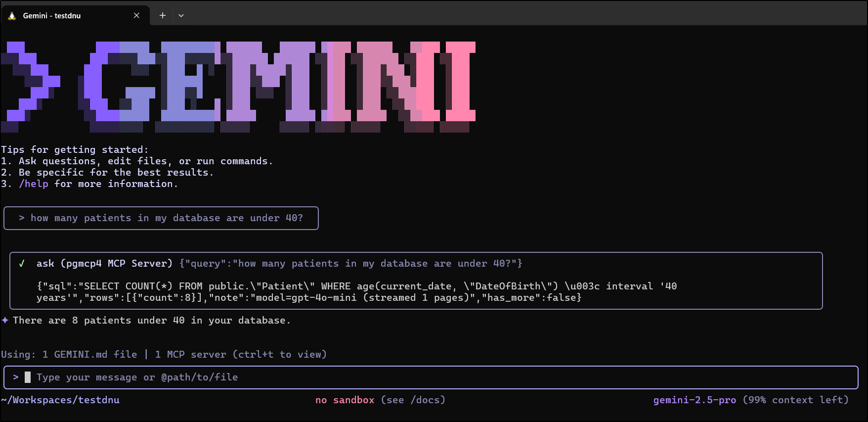
Task: Close the Gemini - testdnu tab
Action: [136, 16]
